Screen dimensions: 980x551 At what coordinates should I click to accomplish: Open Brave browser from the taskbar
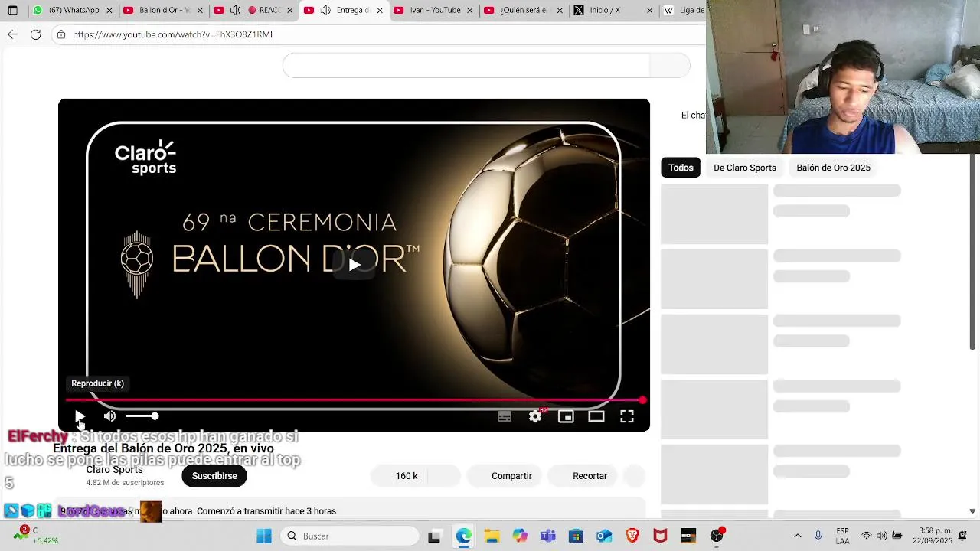coord(632,536)
